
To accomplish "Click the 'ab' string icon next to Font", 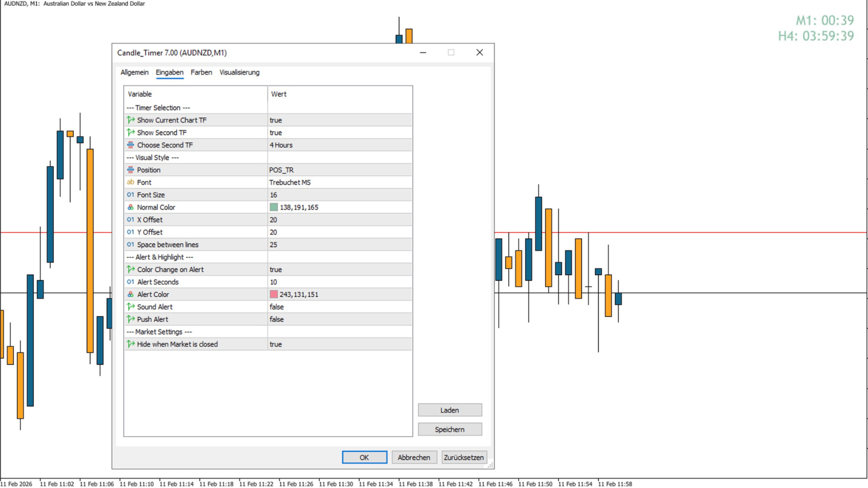I will (131, 182).
